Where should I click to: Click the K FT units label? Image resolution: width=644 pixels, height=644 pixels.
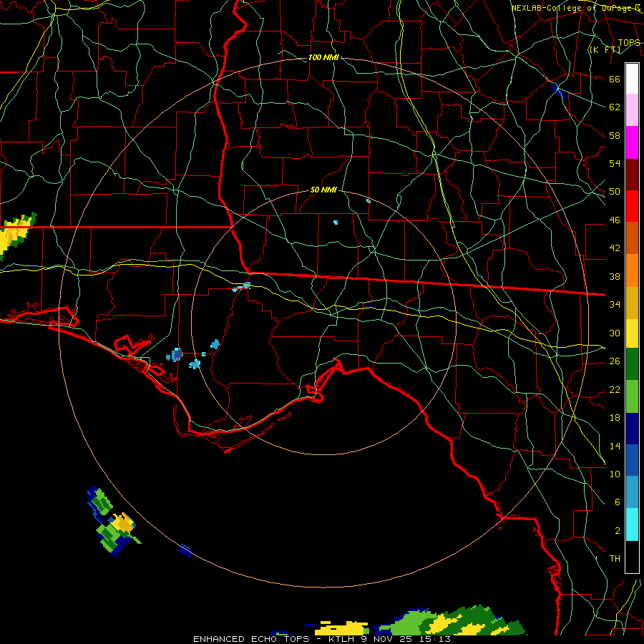pyautogui.click(x=605, y=49)
